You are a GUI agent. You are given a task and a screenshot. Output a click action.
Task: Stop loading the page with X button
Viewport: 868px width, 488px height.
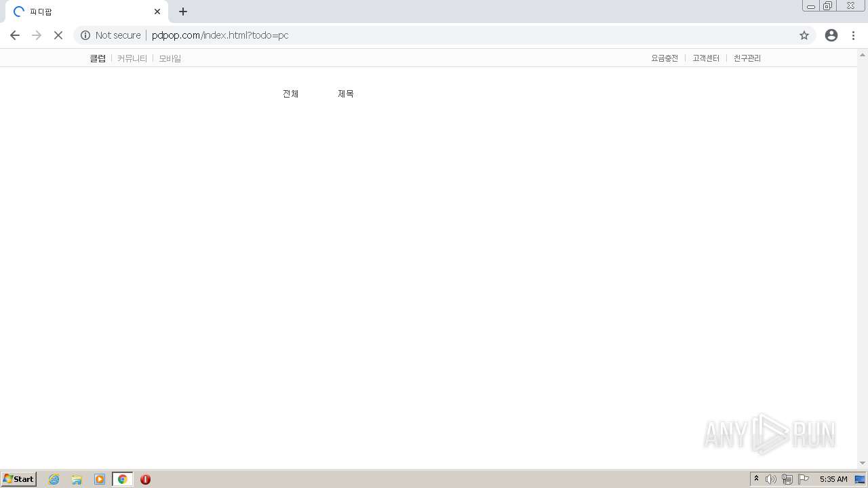tap(58, 35)
